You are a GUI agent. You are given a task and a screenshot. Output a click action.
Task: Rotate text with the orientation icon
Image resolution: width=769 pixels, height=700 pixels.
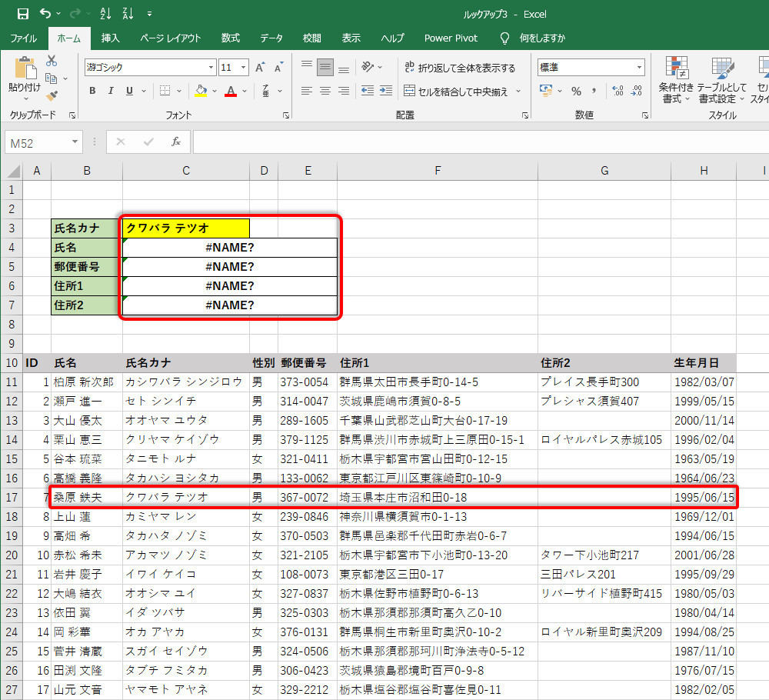click(367, 67)
